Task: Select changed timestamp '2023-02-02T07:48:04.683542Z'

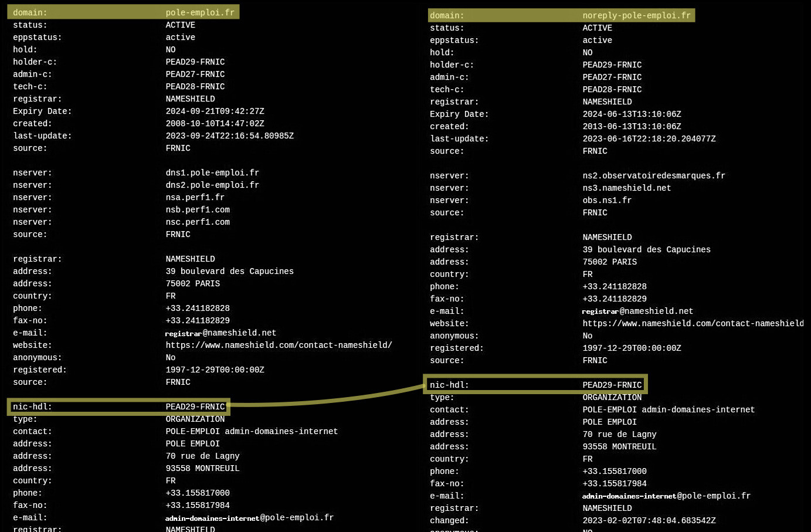Action: (x=649, y=520)
